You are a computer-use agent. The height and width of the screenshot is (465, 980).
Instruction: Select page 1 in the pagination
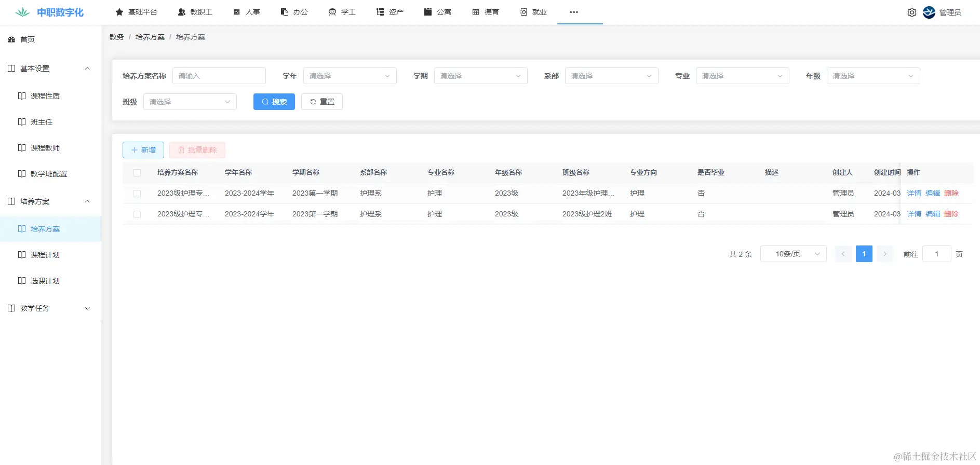click(x=864, y=254)
